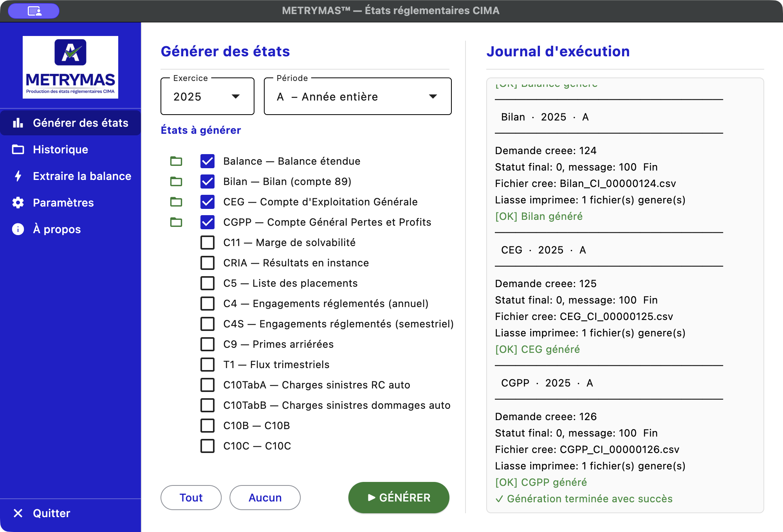Click the lightning bolt icon for Extraire la balance
The width and height of the screenshot is (783, 532).
(x=18, y=176)
